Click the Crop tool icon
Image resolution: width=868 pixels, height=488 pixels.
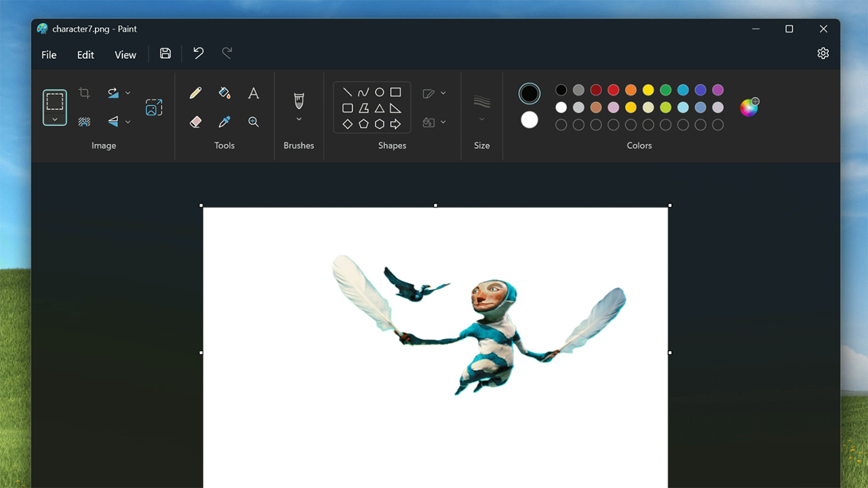click(84, 93)
